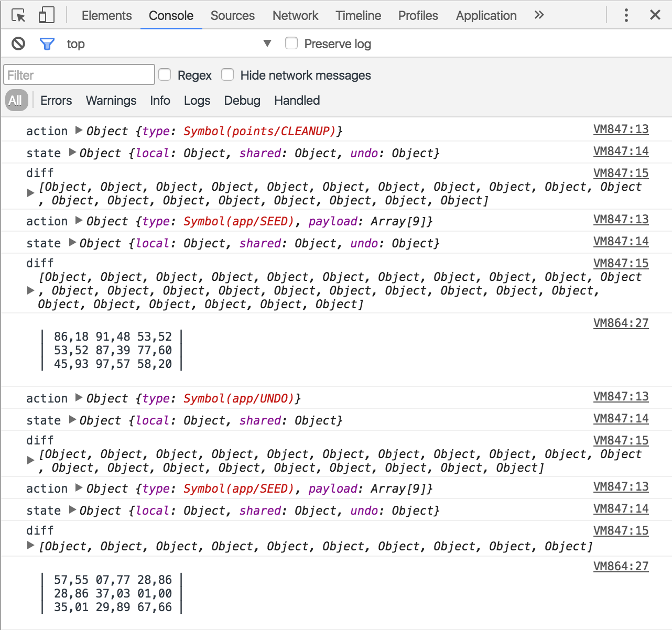The height and width of the screenshot is (630, 672).
Task: Open the DevTools three-dot menu
Action: 626,15
